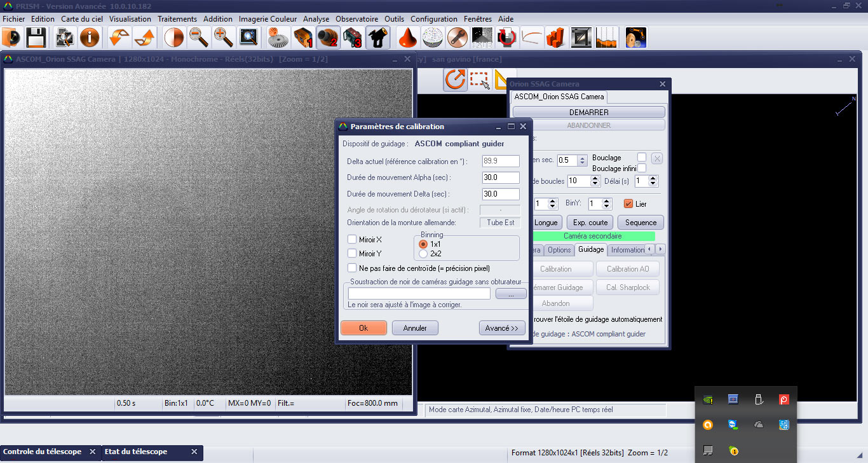The width and height of the screenshot is (868, 463).
Task: Click the floppy disk save icon
Action: pos(36,38)
